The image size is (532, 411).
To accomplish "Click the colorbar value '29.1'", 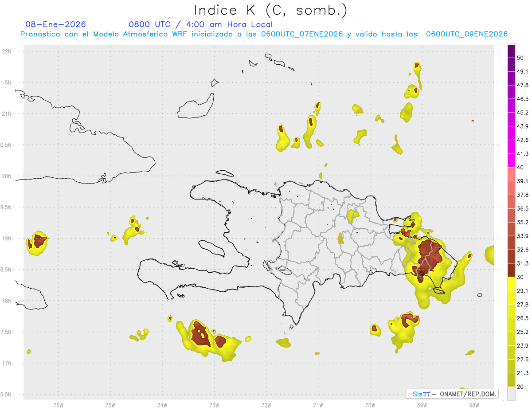I will pyautogui.click(x=523, y=290).
